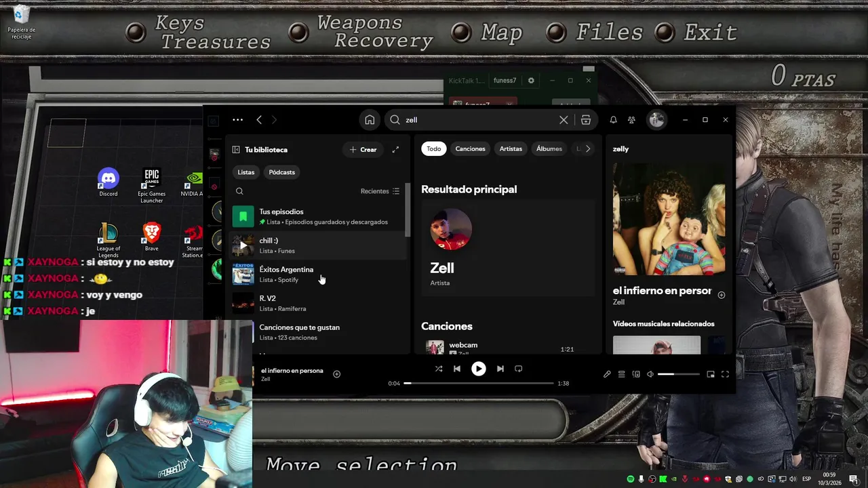This screenshot has width=868, height=488.
Task: Open 'R. V2' playlist
Action: tap(319, 303)
